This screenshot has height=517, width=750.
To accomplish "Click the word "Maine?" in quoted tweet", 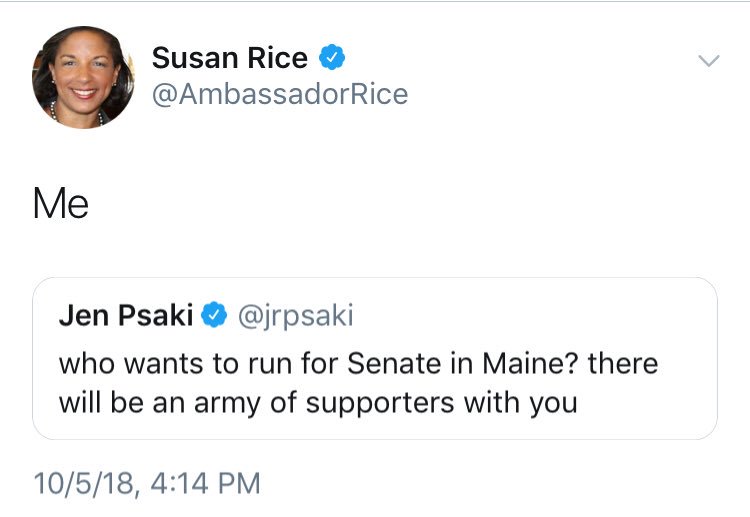I will pyautogui.click(x=530, y=363).
